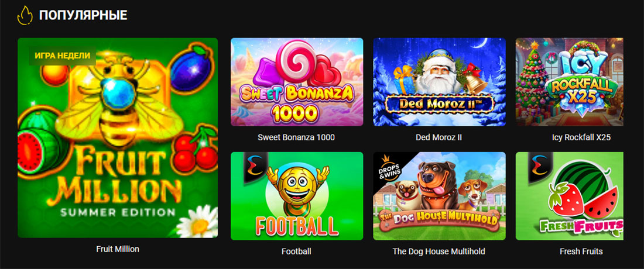The image size is (644, 269).
Task: Click the flame icon beside Популярные
Action: pyautogui.click(x=25, y=15)
